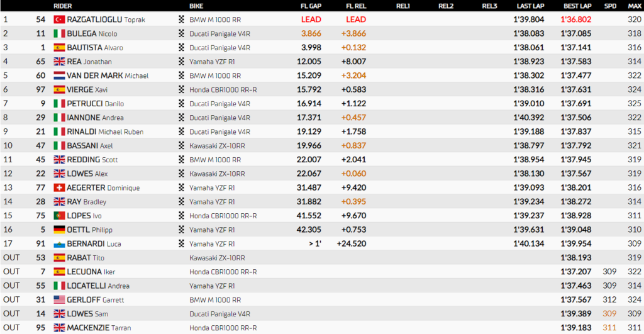Click the checkered flag icon in Redding's row
Image resolution: width=644 pixels, height=334 pixels.
coord(182,160)
